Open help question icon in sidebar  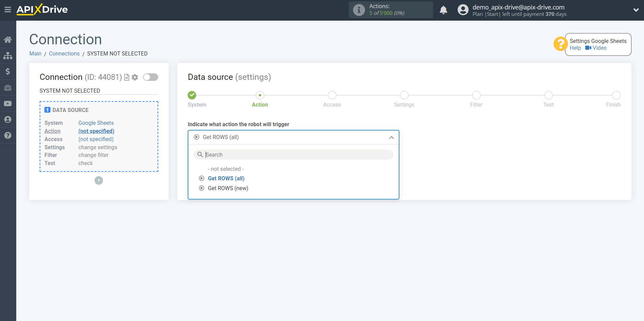[8, 135]
